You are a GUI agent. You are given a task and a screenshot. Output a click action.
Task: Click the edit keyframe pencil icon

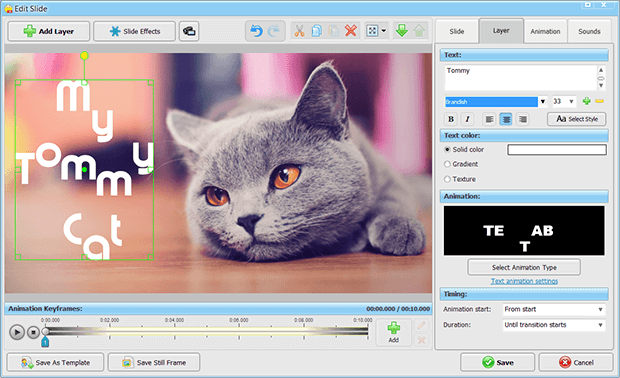tap(421, 326)
